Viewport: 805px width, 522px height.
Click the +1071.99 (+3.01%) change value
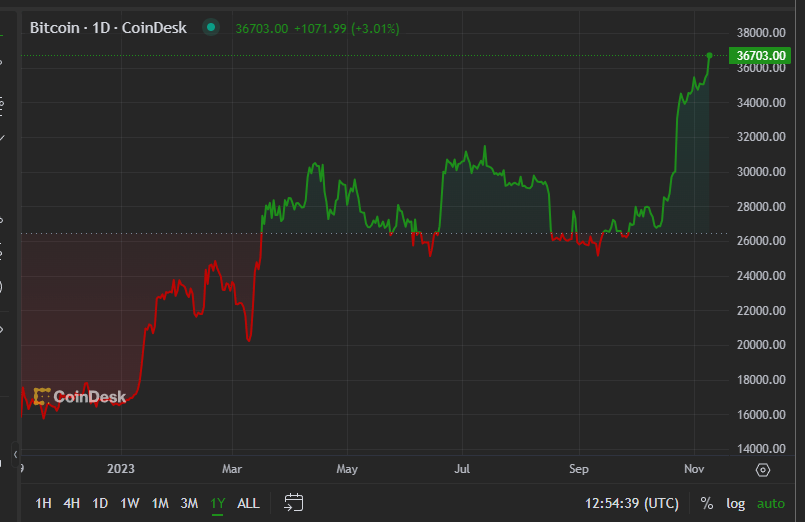click(x=347, y=29)
